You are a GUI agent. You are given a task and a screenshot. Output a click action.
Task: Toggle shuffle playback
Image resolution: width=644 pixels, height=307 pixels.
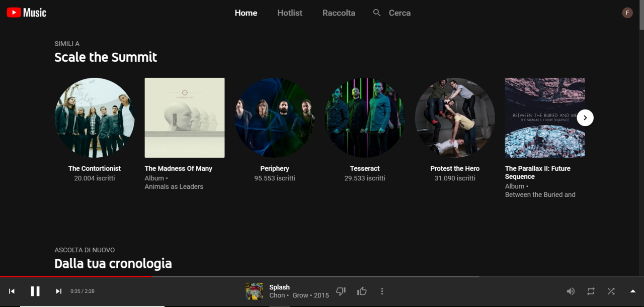[611, 291]
